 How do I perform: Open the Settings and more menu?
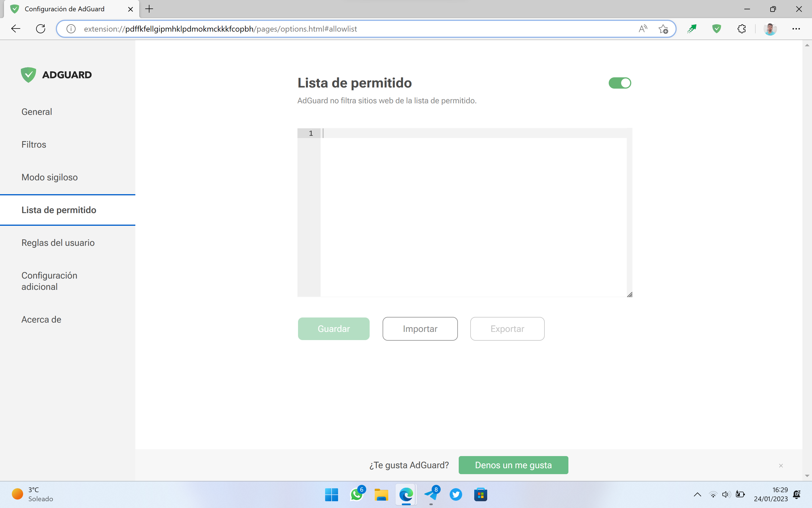(796, 29)
